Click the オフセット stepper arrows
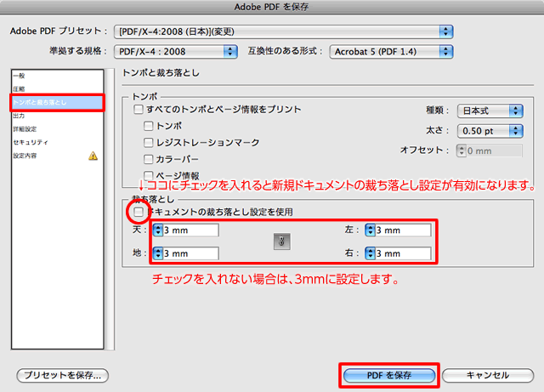Screen dimensions: 544x392 tap(462, 151)
